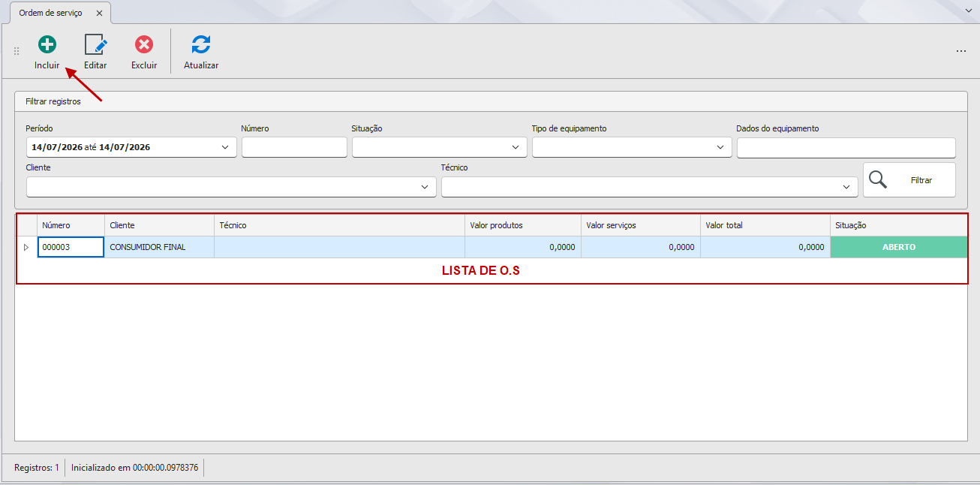Click the ABERTO status cell
Screen dimensions: 980x485
899,247
